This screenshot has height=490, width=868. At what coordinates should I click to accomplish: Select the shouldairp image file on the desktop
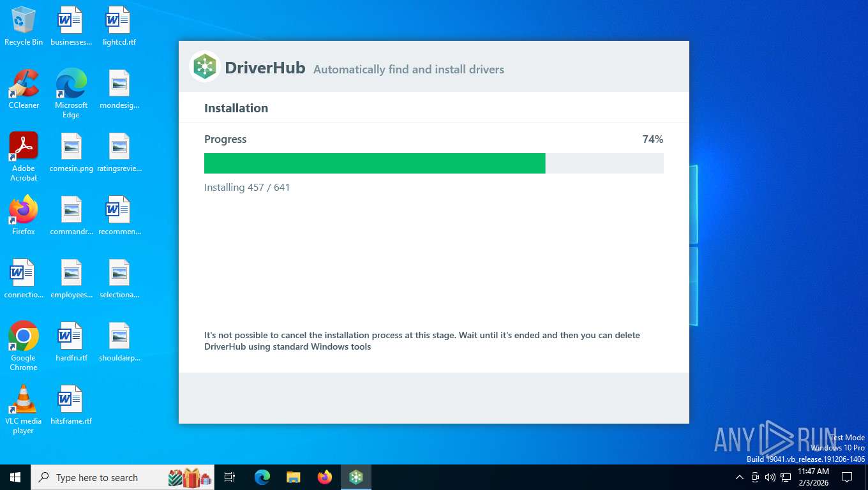tap(119, 342)
